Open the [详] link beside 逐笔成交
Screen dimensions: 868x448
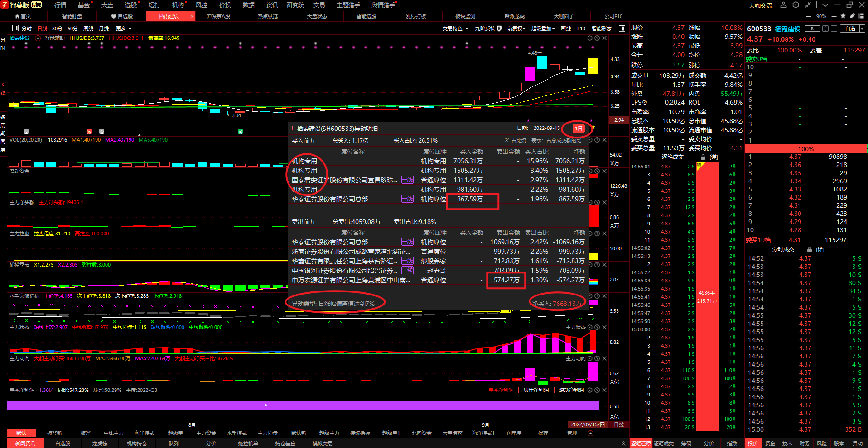pyautogui.click(x=714, y=157)
